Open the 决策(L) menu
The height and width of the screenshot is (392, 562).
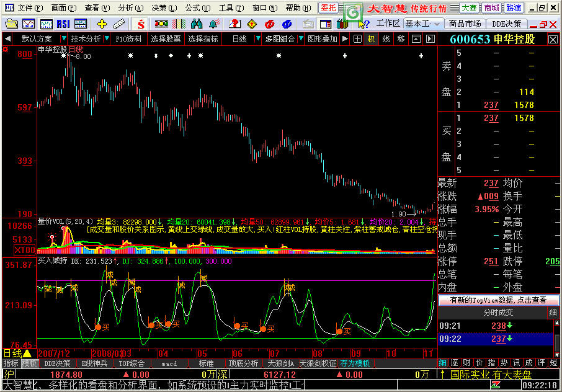(x=164, y=7)
